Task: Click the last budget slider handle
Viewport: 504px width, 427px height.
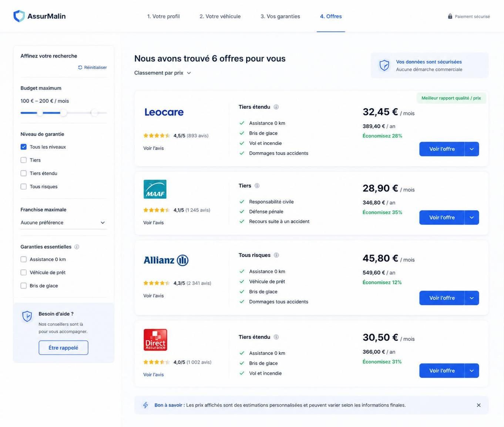Action: click(94, 113)
